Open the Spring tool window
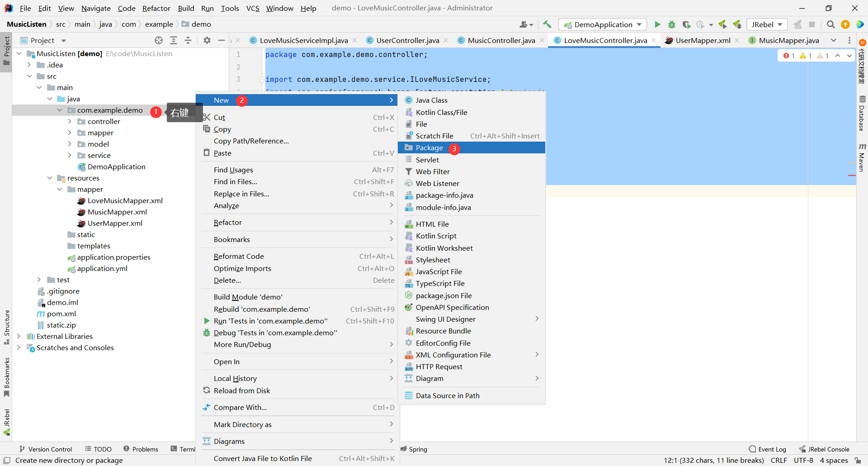Viewport: 868px width, 466px height. 414,449
